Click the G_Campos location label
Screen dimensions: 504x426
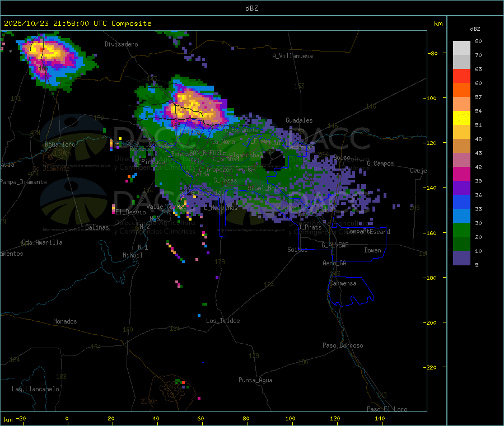[x=381, y=163]
